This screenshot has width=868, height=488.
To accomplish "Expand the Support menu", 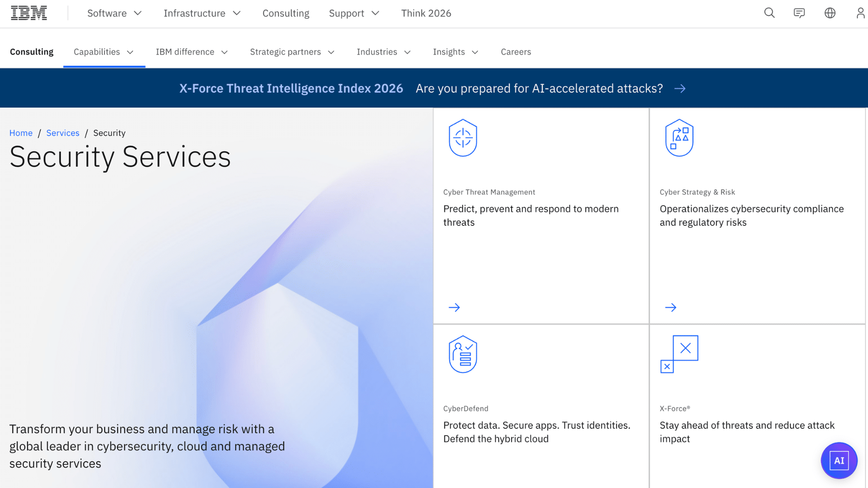I will pyautogui.click(x=354, y=14).
